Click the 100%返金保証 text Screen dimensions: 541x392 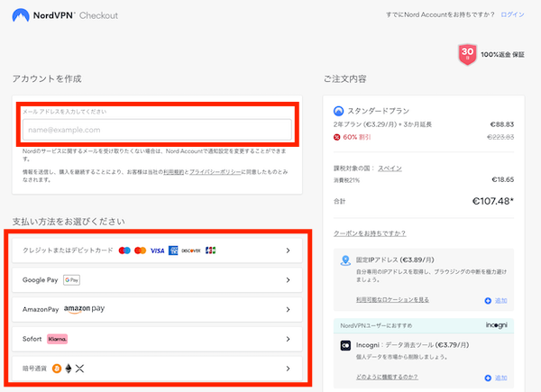(x=503, y=54)
